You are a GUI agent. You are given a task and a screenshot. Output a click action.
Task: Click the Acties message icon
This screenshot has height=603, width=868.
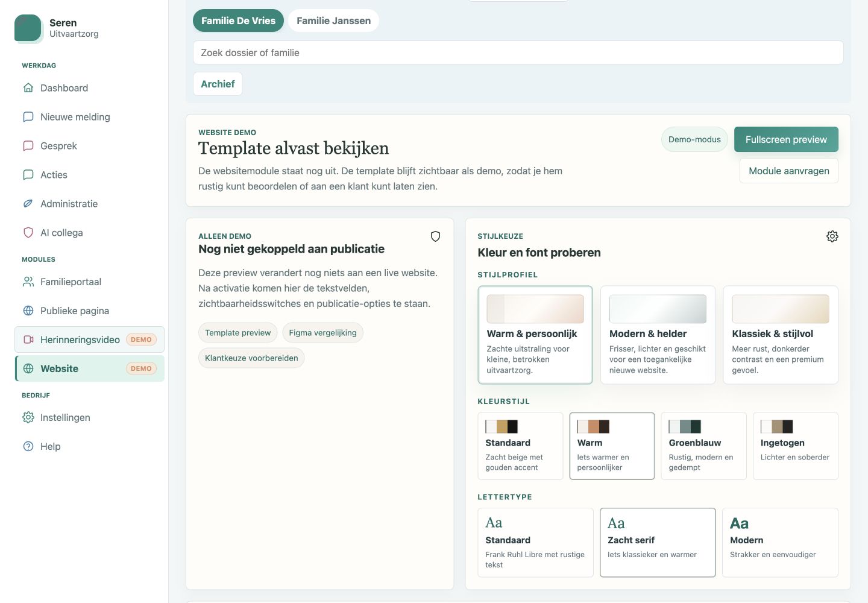(28, 175)
